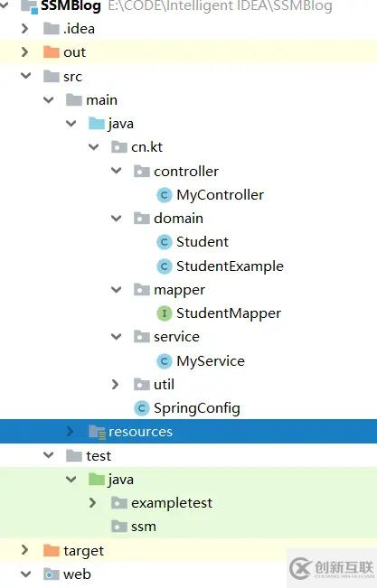Screen dimensions: 377x588
Task: Click the green test java folder icon
Action: coord(97,480)
